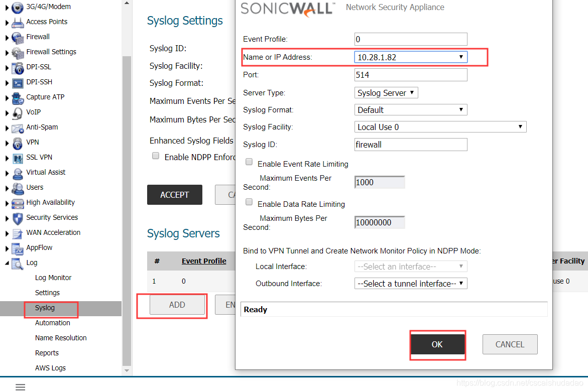Open Name Resolution page
Image resolution: width=588 pixels, height=392 pixels.
pos(61,338)
